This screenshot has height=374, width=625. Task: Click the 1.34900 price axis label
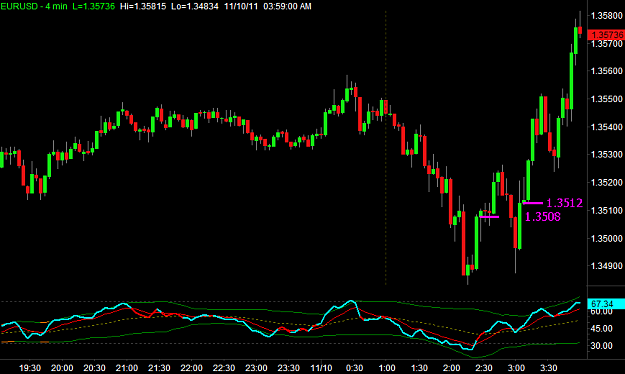click(x=607, y=266)
